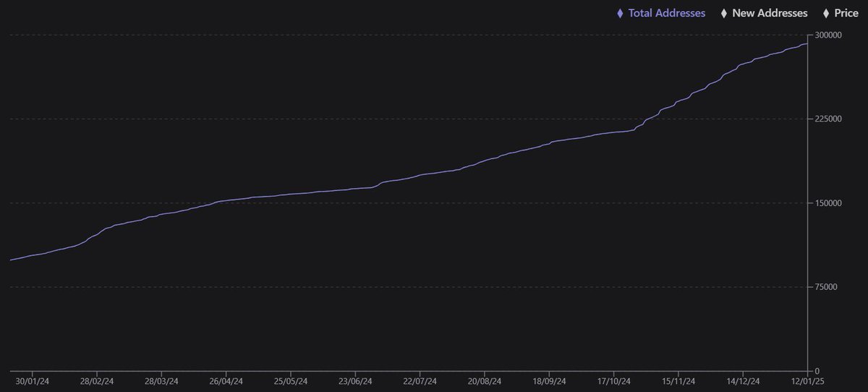Click the 30/01/24 date label
Screen dimensions: 868x392
pyautogui.click(x=33, y=382)
